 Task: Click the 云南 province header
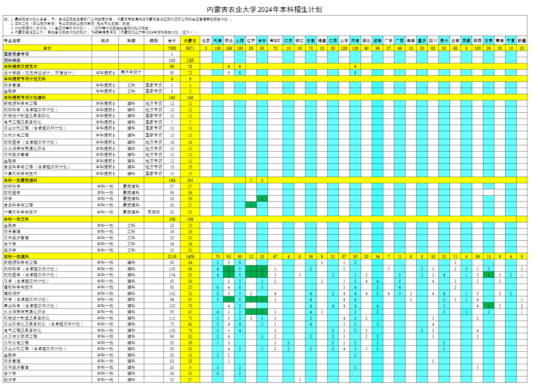pyautogui.click(x=455, y=41)
